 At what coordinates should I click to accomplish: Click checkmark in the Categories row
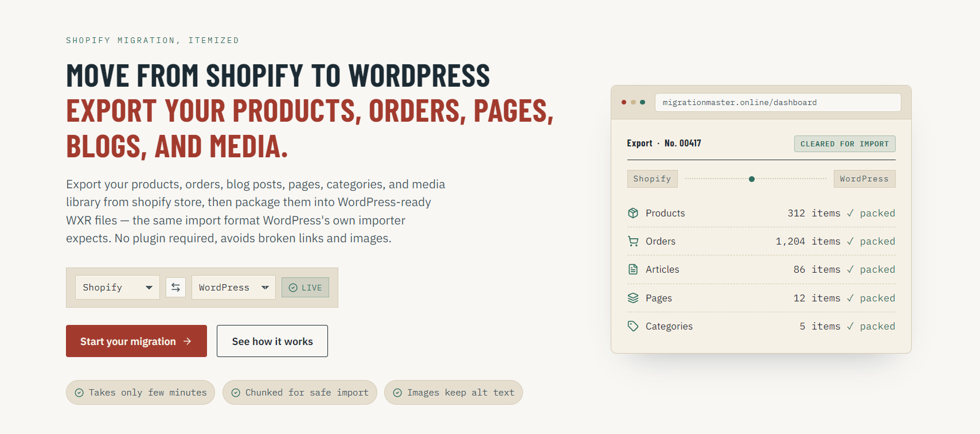(x=850, y=326)
